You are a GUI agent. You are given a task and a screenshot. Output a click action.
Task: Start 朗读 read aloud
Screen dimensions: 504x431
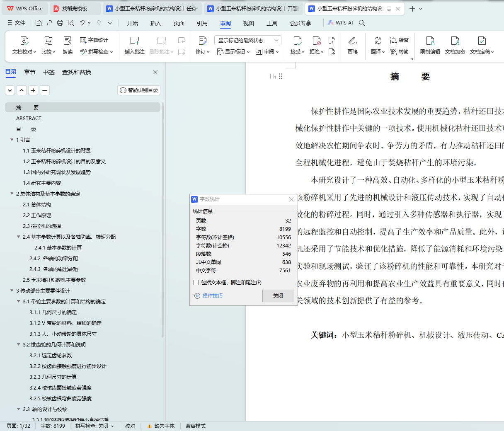(68, 46)
